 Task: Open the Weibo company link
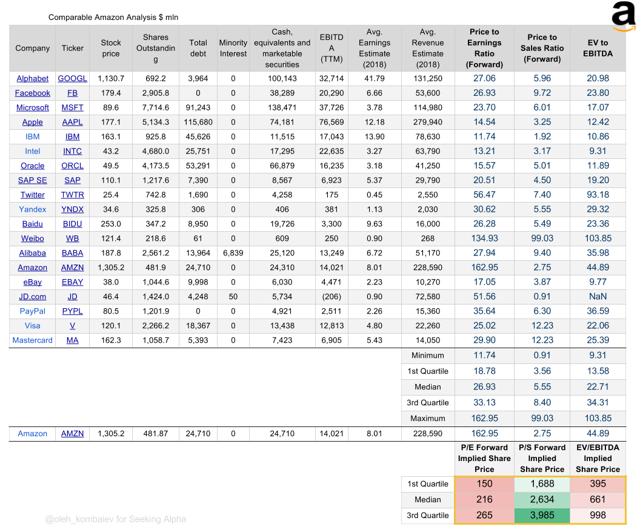point(32,239)
